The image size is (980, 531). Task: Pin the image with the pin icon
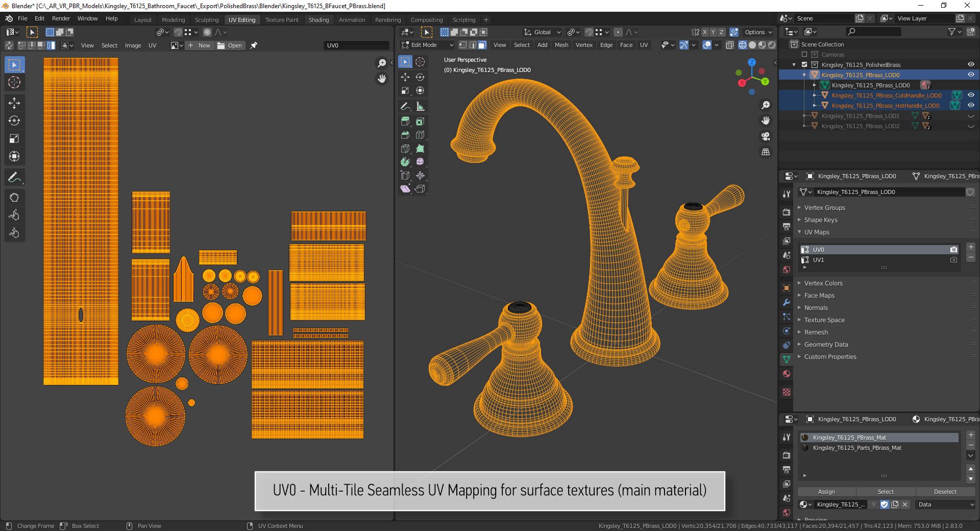coord(254,45)
